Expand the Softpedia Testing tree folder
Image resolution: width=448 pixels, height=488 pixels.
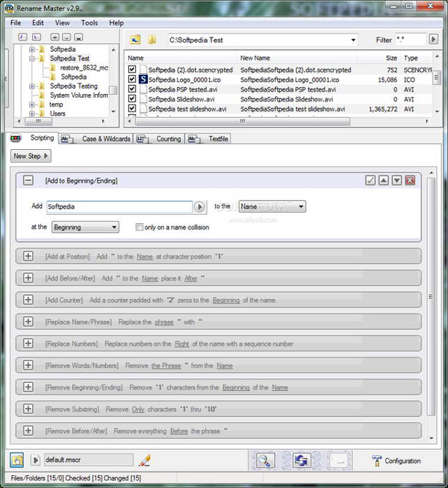tap(32, 87)
